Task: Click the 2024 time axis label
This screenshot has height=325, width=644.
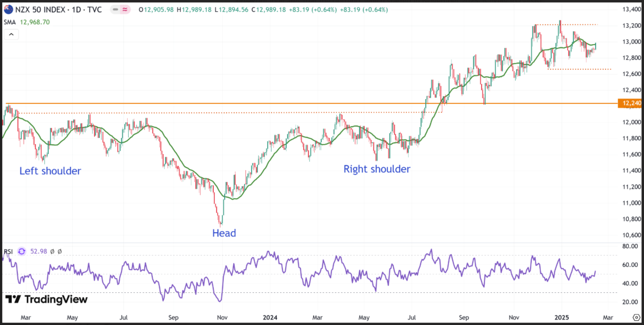Action: 271,317
